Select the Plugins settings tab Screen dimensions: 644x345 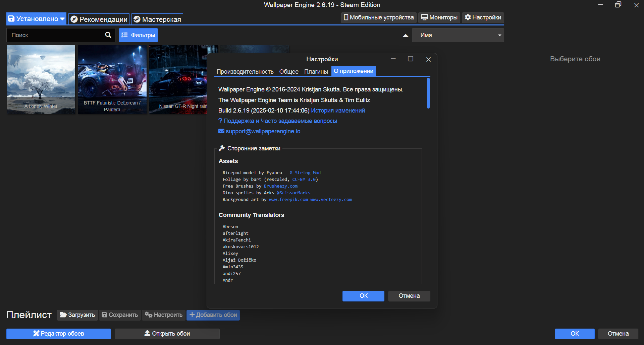pos(316,72)
